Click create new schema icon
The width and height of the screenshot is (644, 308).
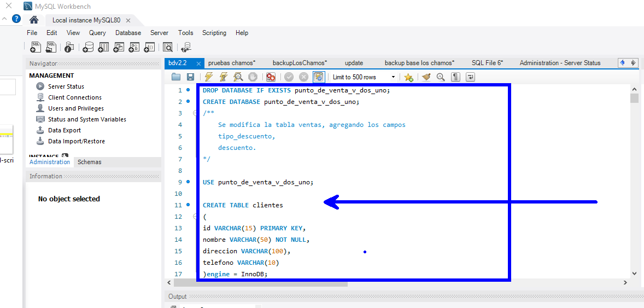tap(87, 48)
